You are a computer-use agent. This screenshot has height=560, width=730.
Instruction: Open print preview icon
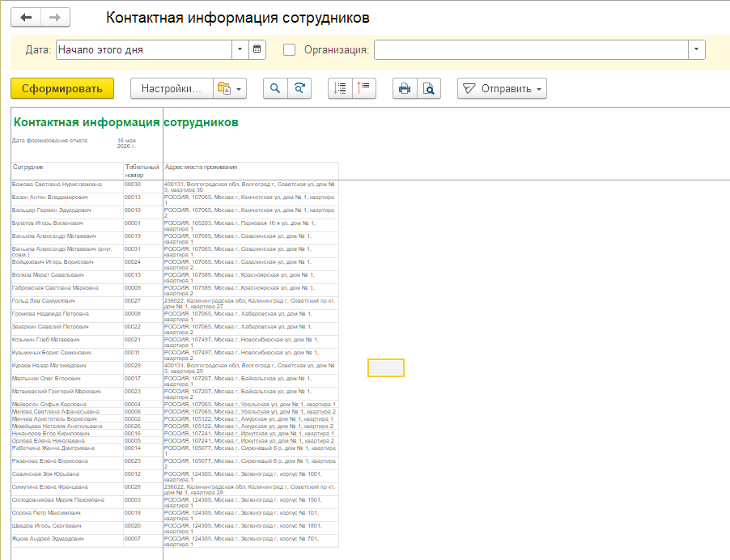pyautogui.click(x=429, y=88)
